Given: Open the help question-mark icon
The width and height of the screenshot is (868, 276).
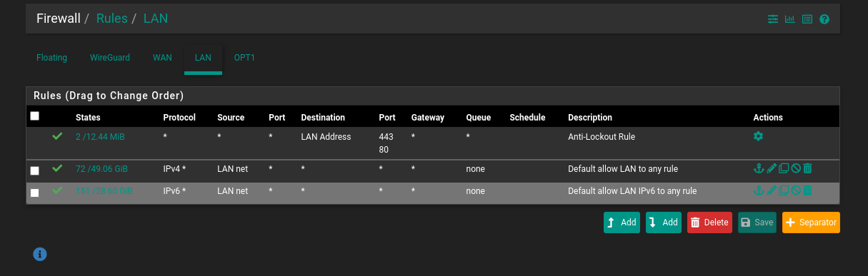Looking at the screenshot, I should click(x=824, y=19).
